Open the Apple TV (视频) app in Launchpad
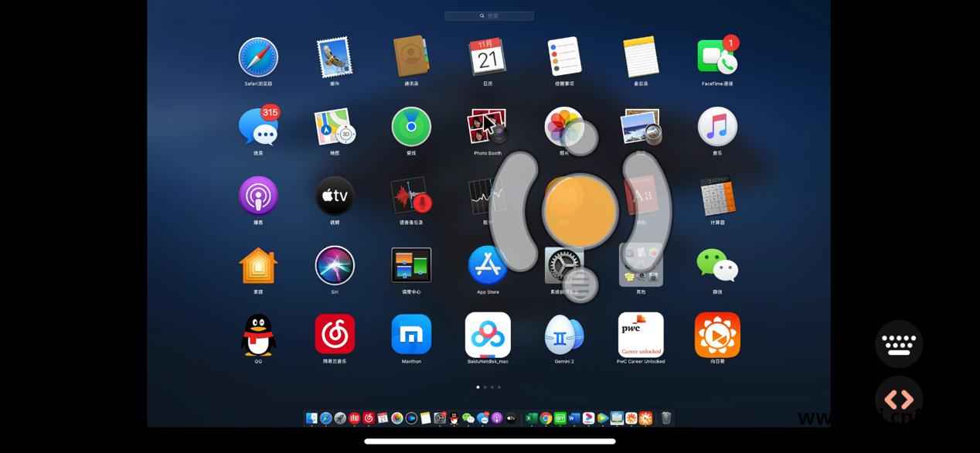 335,196
